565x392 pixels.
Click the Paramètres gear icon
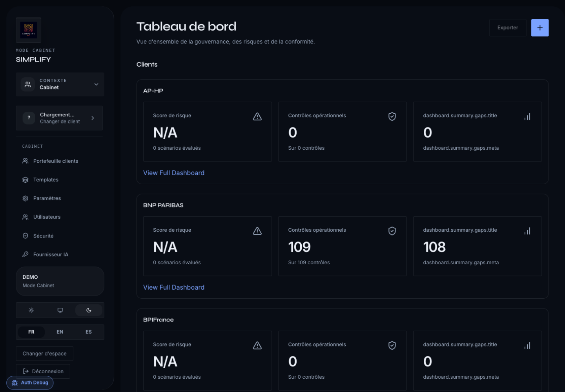[26, 198]
